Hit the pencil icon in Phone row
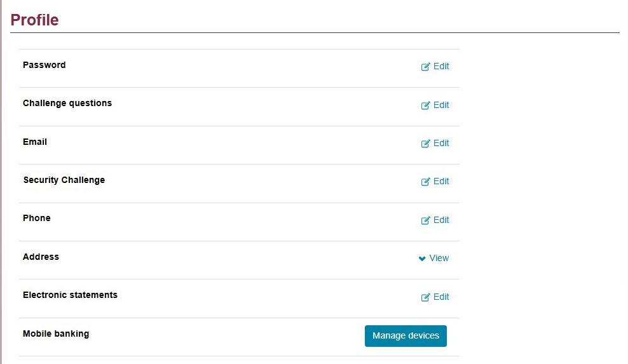 click(x=425, y=220)
